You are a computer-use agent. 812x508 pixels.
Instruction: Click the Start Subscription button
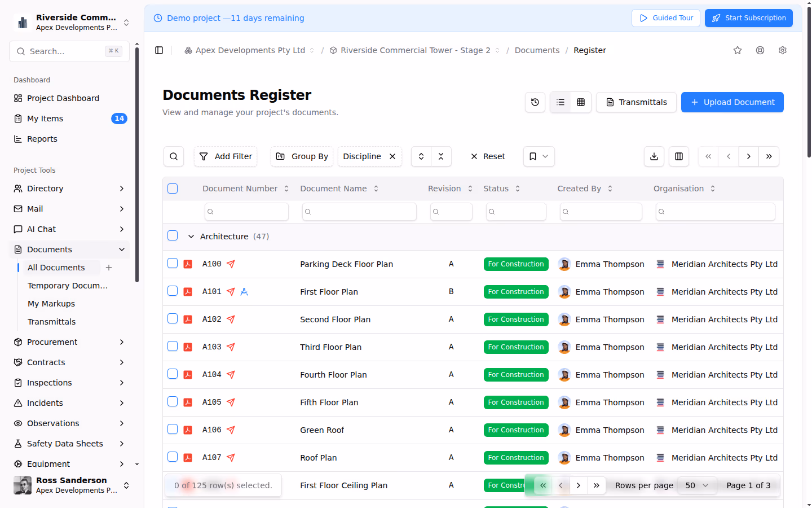click(x=748, y=17)
